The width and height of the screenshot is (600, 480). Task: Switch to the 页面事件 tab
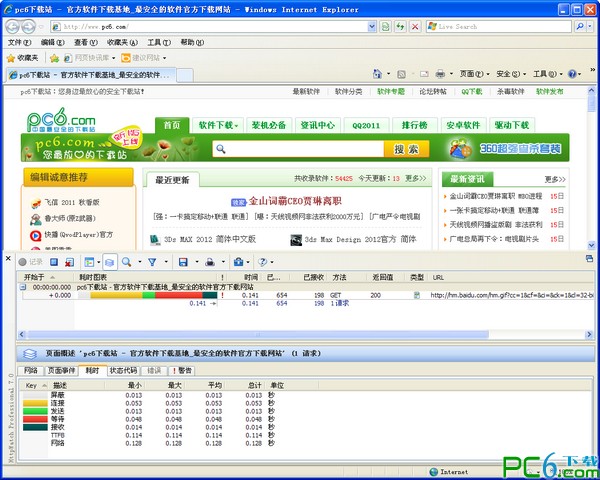pos(62,370)
